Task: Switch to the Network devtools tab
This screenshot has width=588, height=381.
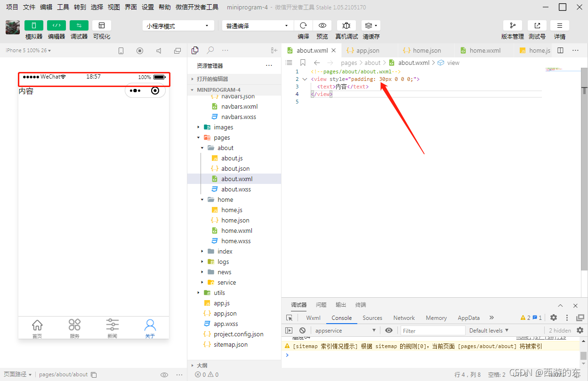Action: tap(404, 318)
